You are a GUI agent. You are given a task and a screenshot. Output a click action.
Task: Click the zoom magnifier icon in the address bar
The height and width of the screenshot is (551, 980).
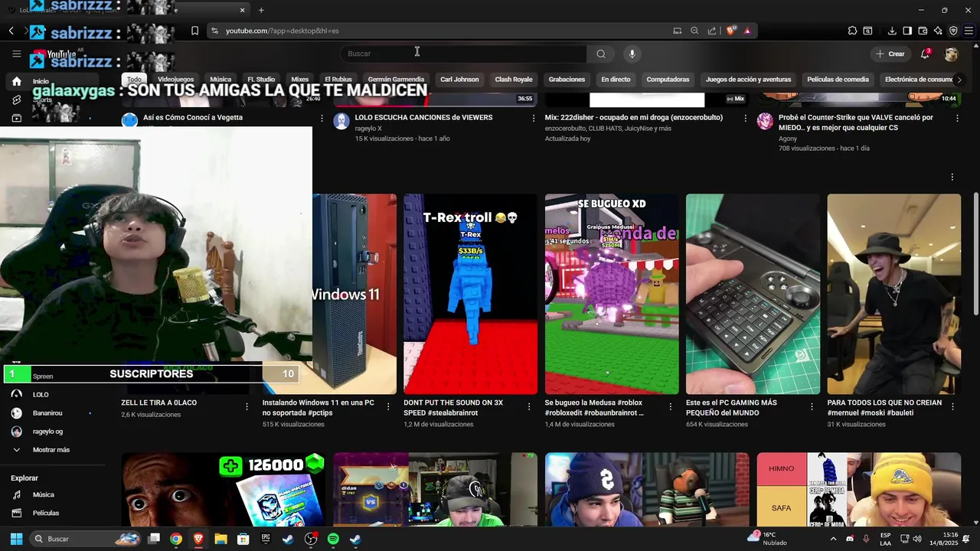[x=694, y=31]
